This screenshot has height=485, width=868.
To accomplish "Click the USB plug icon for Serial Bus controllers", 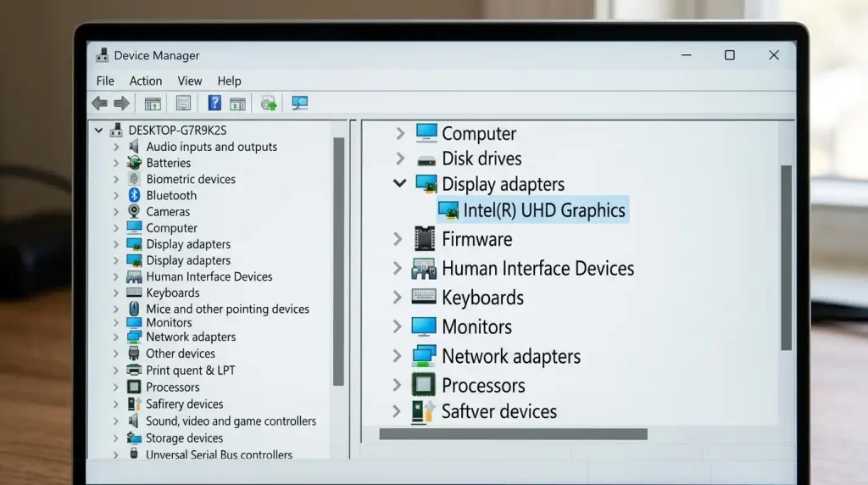I will [134, 454].
